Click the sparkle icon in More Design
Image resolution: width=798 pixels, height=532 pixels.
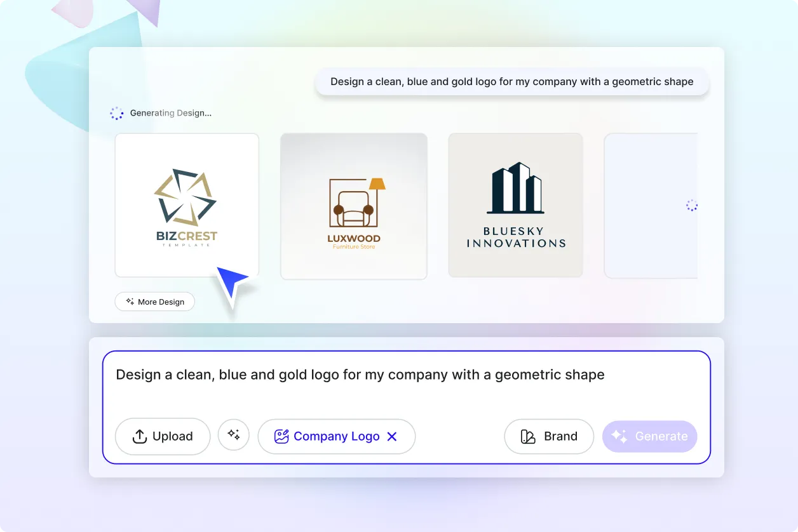click(130, 302)
